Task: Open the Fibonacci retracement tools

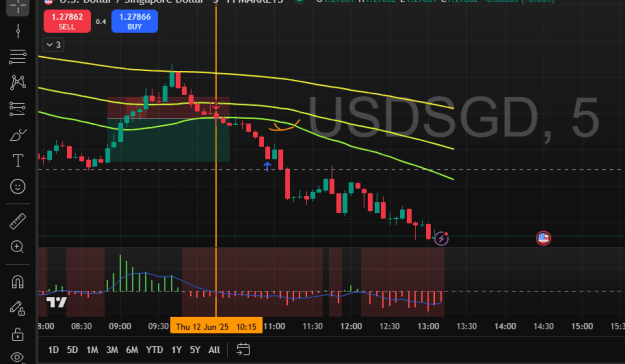Action: [x=18, y=57]
